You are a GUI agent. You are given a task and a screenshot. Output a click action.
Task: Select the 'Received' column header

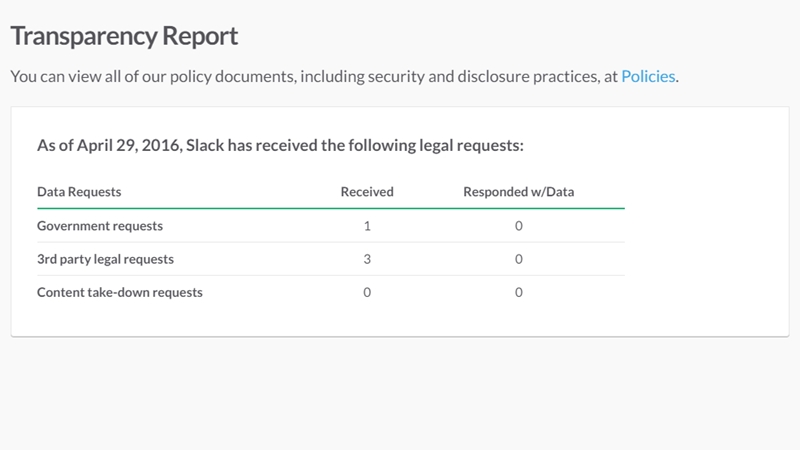pyautogui.click(x=367, y=192)
